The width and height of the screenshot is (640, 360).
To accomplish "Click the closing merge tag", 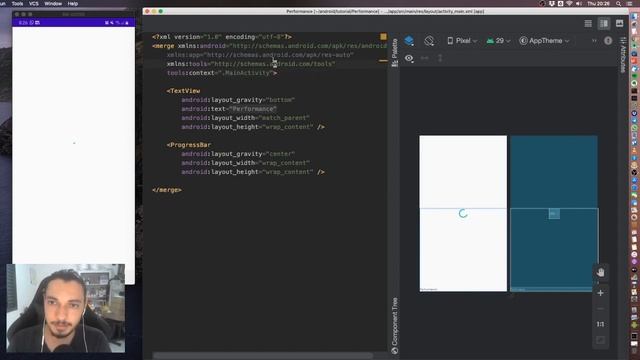I will click(x=167, y=190).
